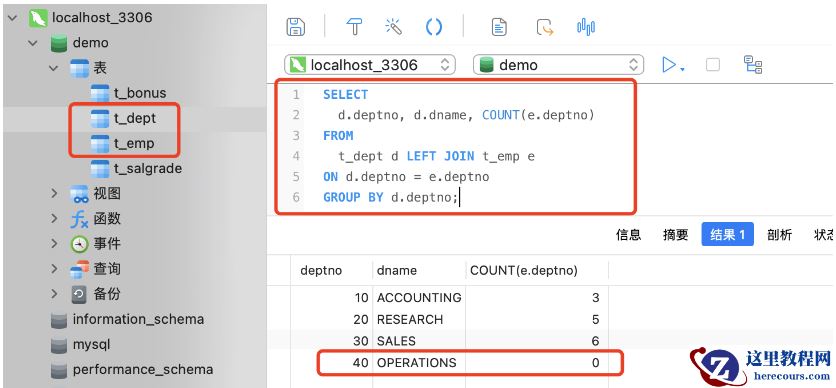Click the ON d.deptno = e.deptno line
The height and width of the screenshot is (388, 836).
pos(406,176)
